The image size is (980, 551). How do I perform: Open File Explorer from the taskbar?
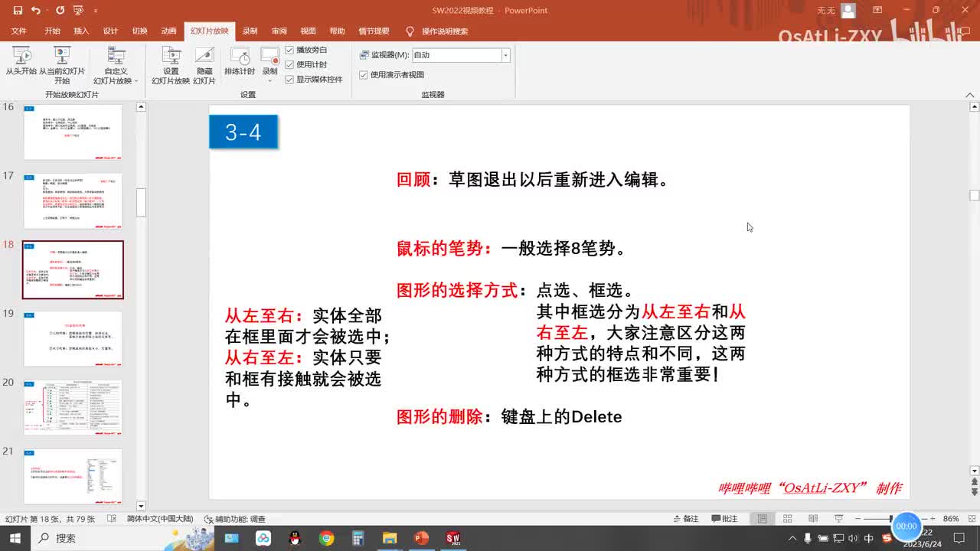tap(389, 538)
